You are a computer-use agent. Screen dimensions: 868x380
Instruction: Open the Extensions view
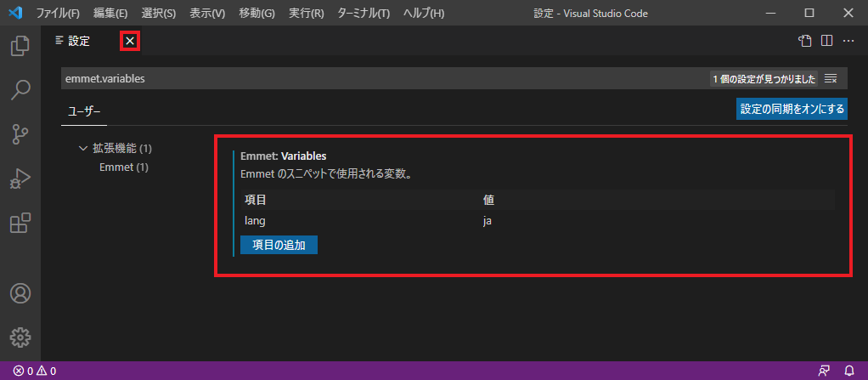[x=20, y=223]
